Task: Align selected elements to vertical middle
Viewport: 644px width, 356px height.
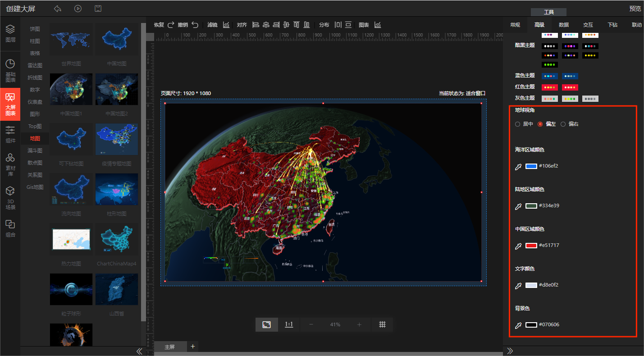Action: [x=286, y=25]
